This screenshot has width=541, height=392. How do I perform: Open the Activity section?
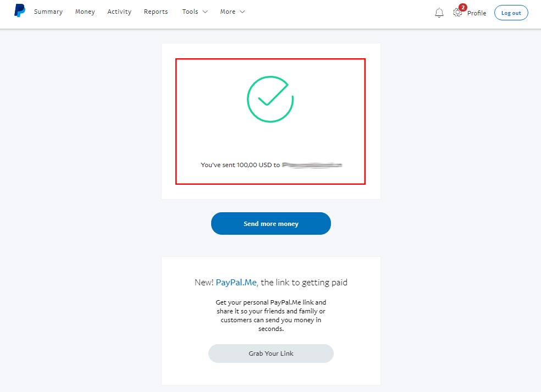[x=119, y=11]
